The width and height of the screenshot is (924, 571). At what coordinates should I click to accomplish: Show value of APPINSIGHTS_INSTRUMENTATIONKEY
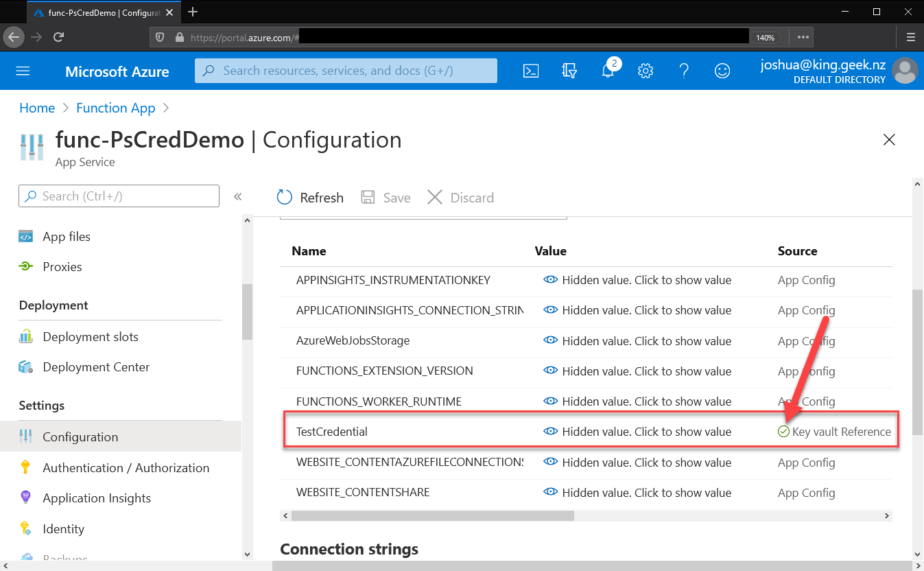click(x=637, y=280)
